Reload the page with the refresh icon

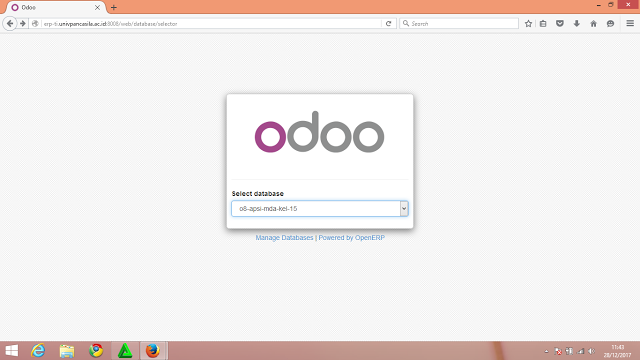pos(389,24)
